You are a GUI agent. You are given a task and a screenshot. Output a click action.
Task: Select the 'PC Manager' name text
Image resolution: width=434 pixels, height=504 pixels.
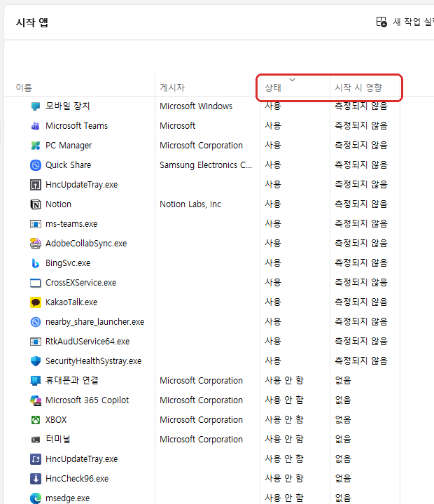(69, 146)
